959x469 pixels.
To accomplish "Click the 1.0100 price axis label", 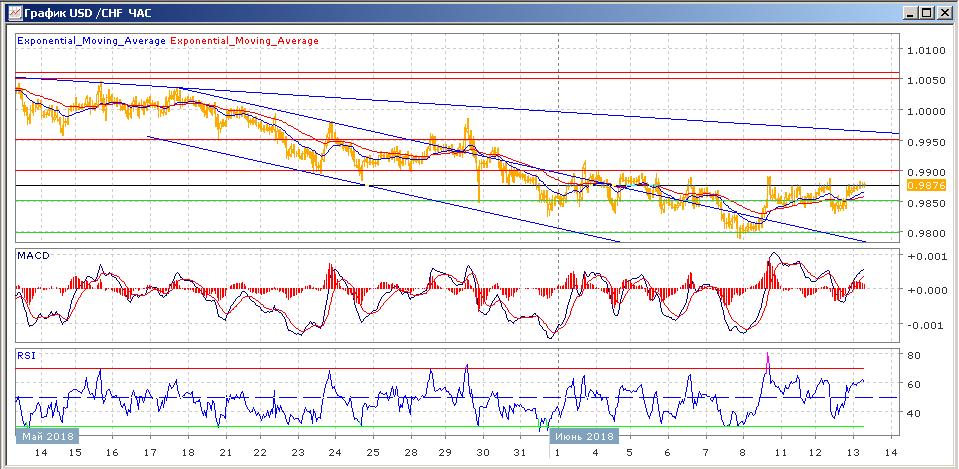I will tap(924, 50).
